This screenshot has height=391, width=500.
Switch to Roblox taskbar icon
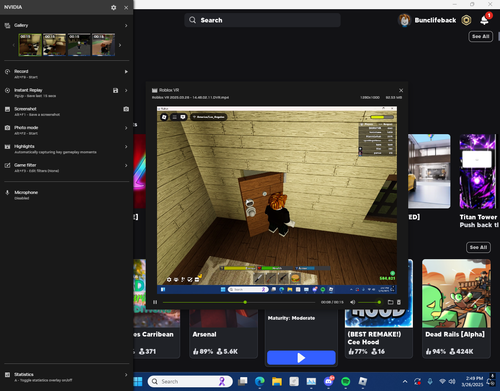point(363,381)
